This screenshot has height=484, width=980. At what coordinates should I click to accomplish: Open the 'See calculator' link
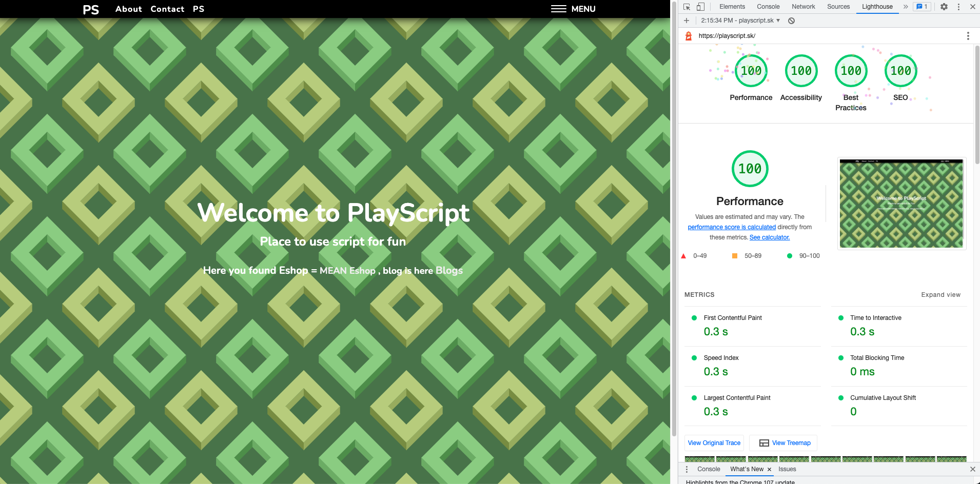(770, 237)
